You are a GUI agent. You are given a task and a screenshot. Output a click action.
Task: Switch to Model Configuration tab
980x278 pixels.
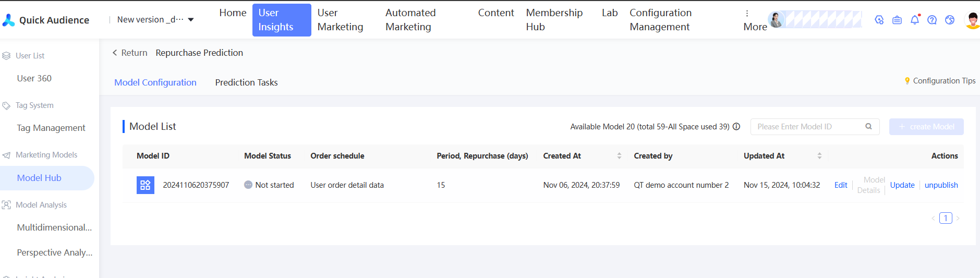(155, 82)
